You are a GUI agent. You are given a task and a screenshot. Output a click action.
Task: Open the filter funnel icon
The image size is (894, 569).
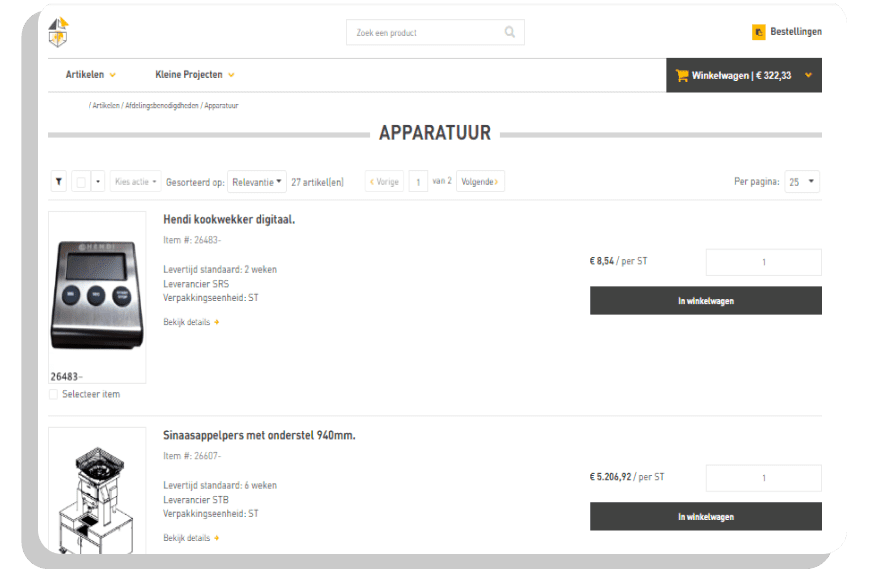tap(59, 181)
